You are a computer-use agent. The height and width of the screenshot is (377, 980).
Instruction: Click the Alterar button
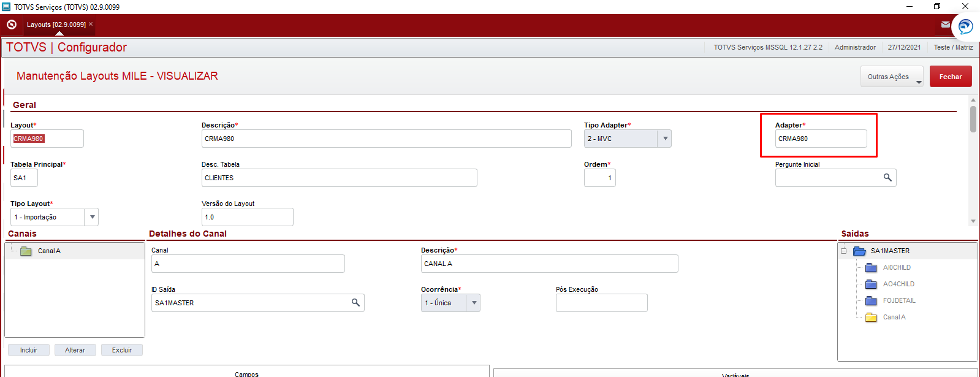click(x=75, y=350)
